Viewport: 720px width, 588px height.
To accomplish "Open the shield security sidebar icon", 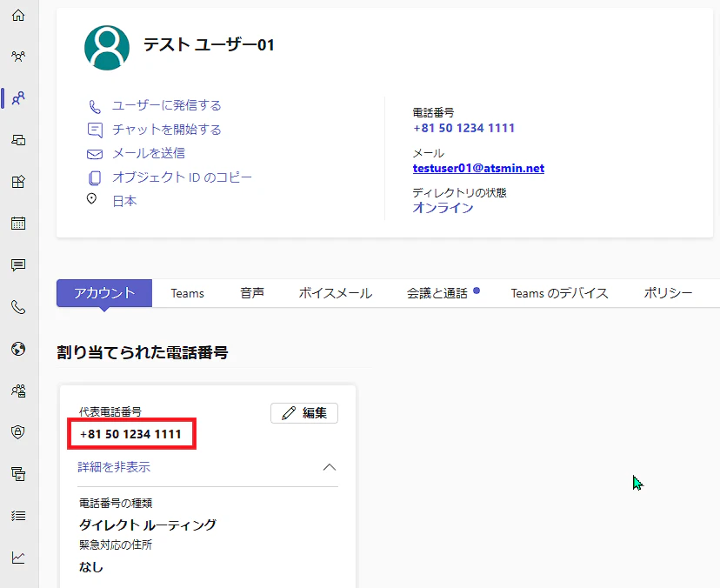I will [x=18, y=431].
